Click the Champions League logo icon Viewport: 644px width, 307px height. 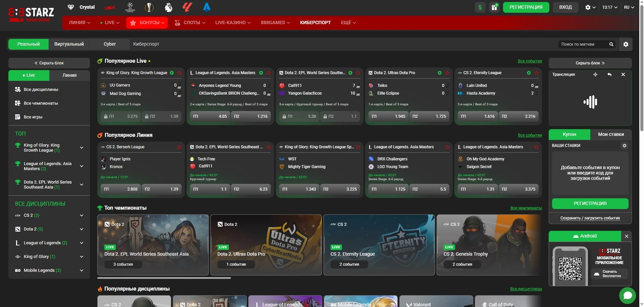(x=130, y=7)
